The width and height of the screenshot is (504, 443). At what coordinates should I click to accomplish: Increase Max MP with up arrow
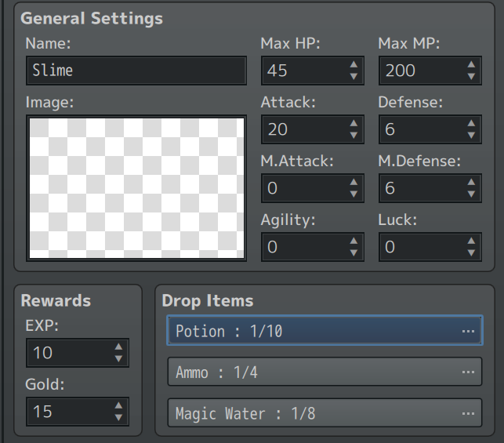(x=472, y=64)
